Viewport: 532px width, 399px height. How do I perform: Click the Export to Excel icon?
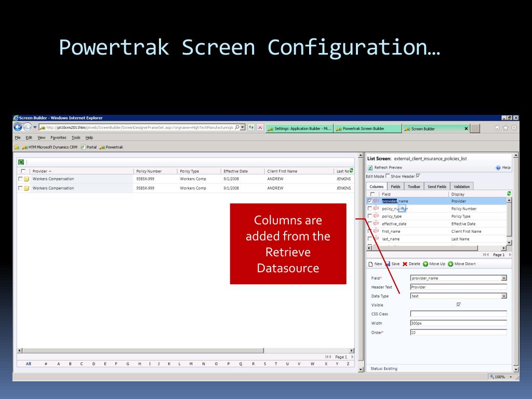[21, 162]
